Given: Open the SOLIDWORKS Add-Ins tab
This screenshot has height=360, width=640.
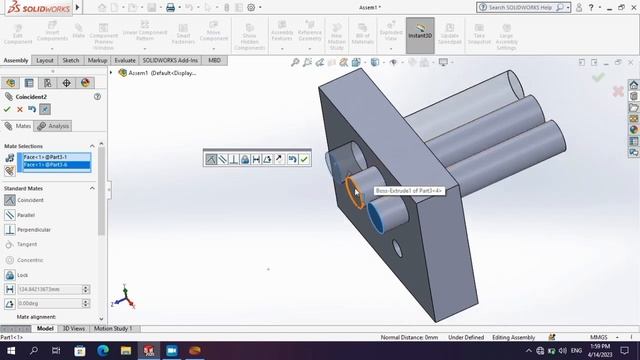Looking at the screenshot, I should (170, 60).
